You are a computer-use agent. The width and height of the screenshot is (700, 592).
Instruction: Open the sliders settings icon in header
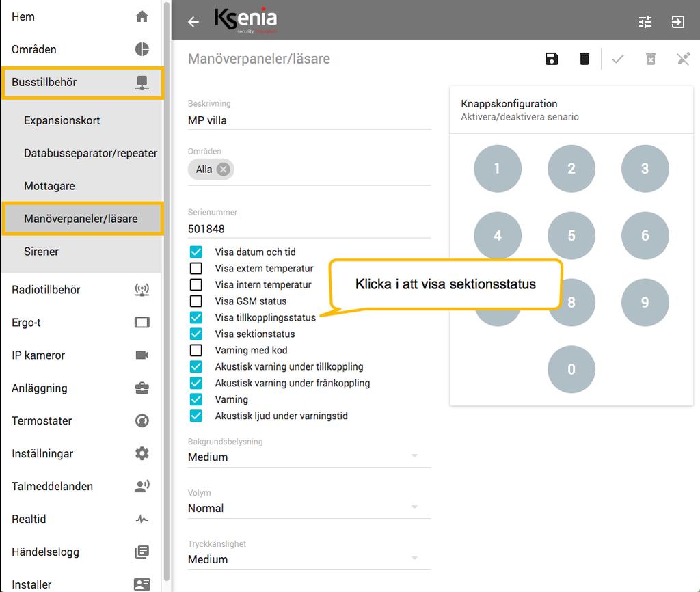[645, 21]
